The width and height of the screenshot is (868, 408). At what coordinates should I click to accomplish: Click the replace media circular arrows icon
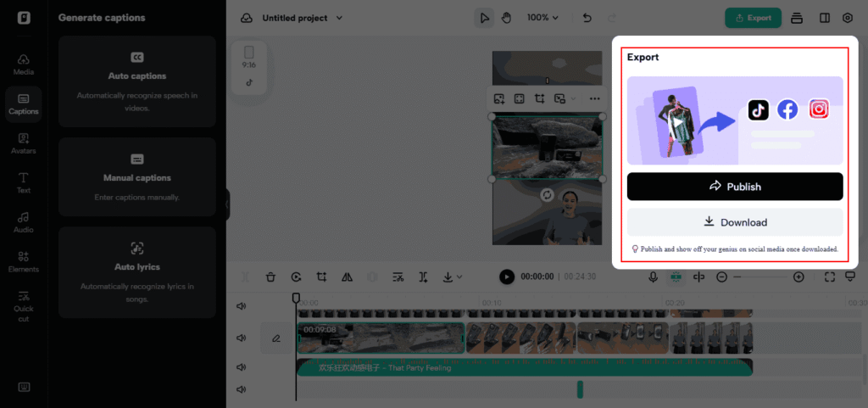[x=548, y=195]
